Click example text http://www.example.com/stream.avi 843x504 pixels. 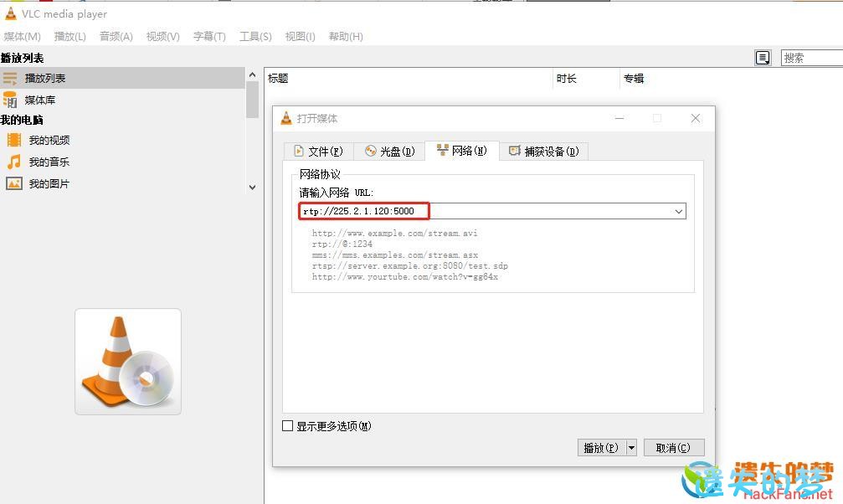click(394, 234)
